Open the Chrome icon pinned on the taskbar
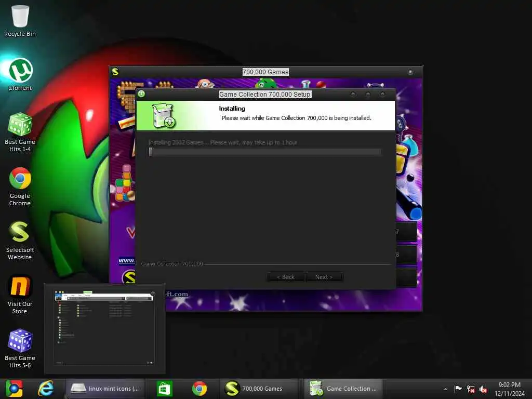Image resolution: width=532 pixels, height=399 pixels. point(199,389)
